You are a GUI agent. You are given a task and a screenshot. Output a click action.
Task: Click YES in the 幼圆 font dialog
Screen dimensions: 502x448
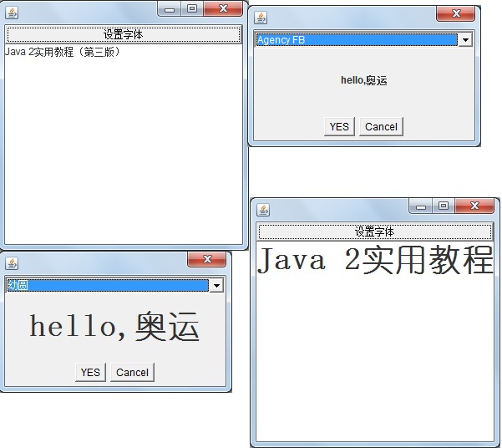click(x=90, y=373)
